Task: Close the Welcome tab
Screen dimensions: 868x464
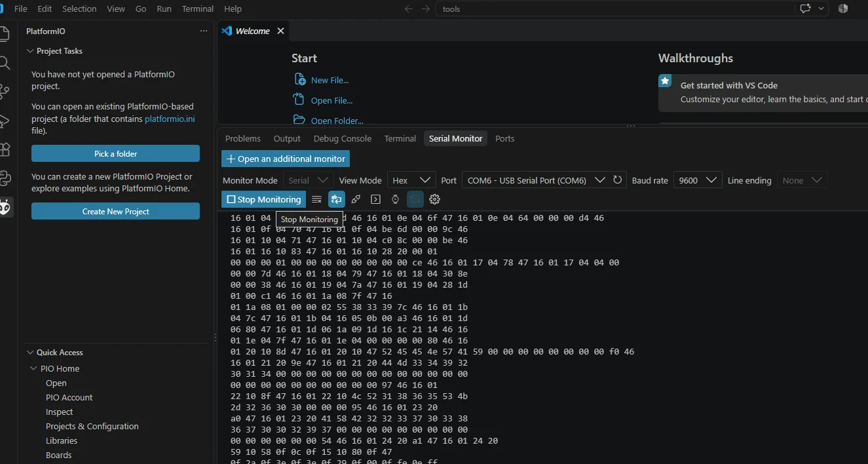Action: 280,31
